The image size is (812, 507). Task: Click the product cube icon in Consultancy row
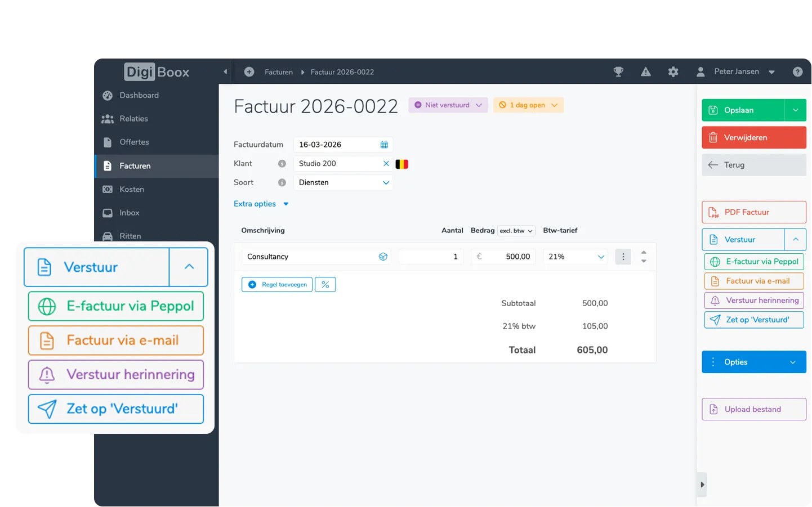click(383, 257)
